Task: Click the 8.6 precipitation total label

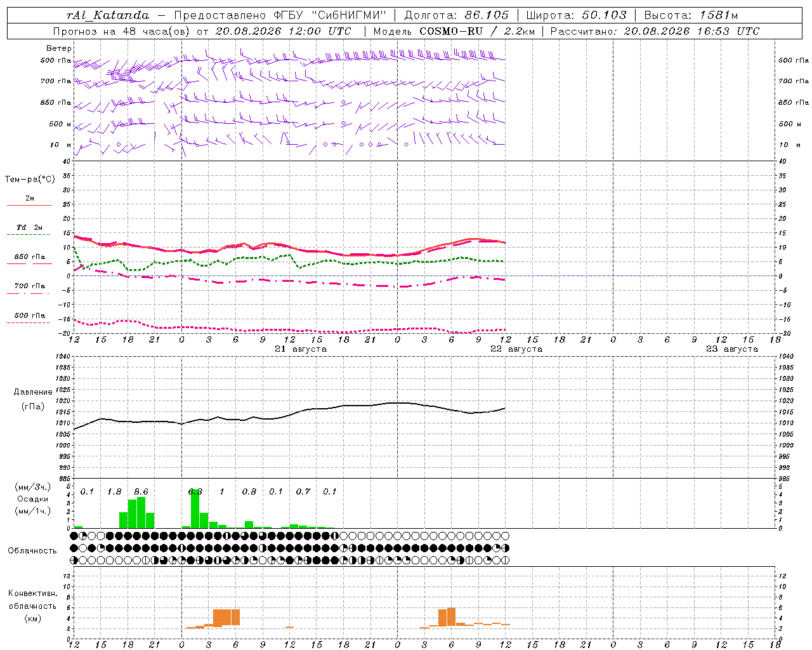Action: click(141, 491)
